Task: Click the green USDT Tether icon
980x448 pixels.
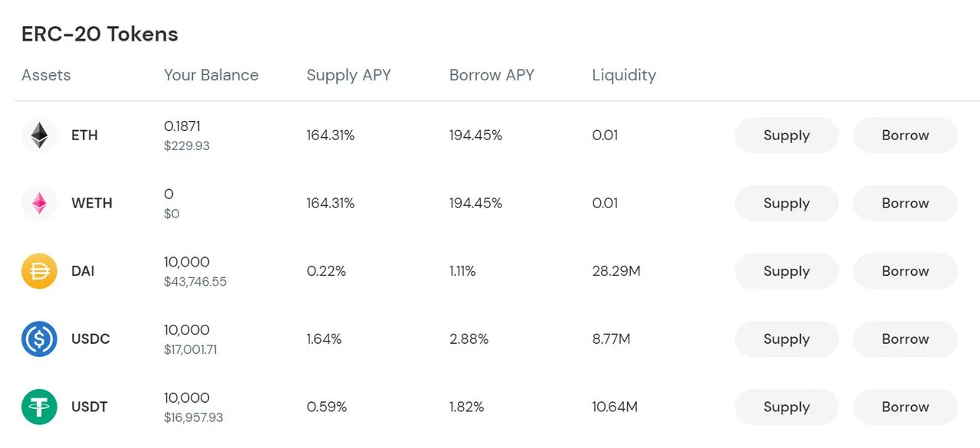Action: (39, 407)
